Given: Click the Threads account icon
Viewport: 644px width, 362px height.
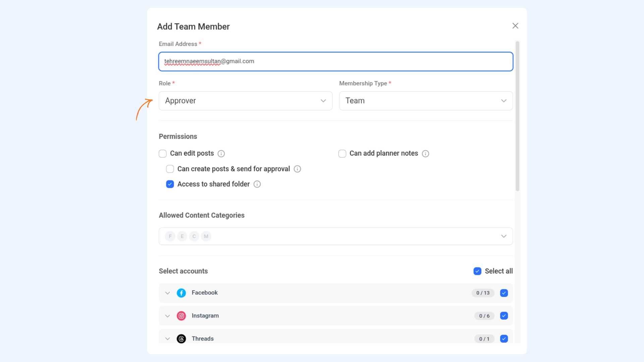Looking at the screenshot, I should [x=181, y=339].
